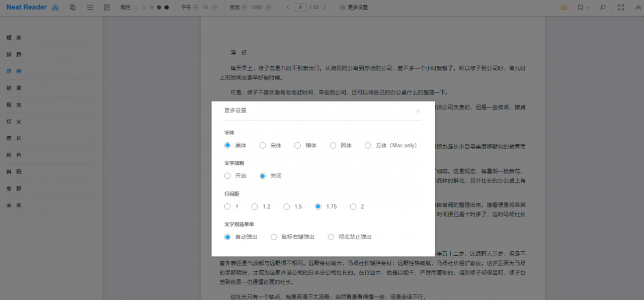Image resolution: width=644 pixels, height=300 pixels.
Task: Open chapter 冬野 in sidebar
Action: pos(14,189)
